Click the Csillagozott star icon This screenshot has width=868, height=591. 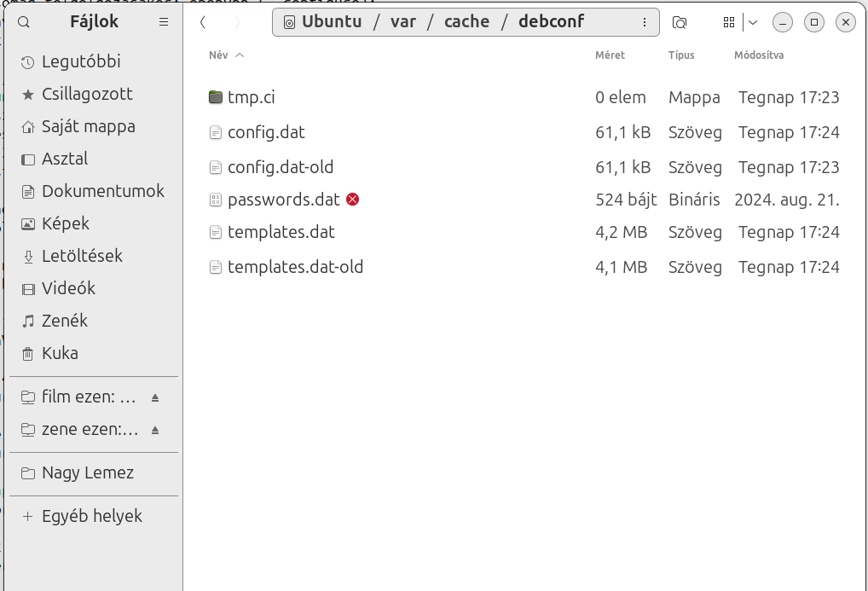(x=27, y=94)
